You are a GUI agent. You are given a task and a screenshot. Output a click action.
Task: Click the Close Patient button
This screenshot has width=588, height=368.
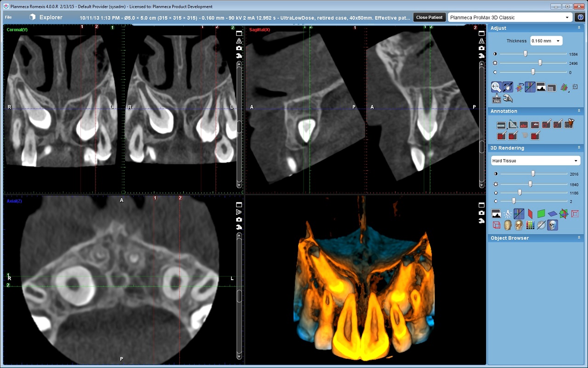[429, 17]
